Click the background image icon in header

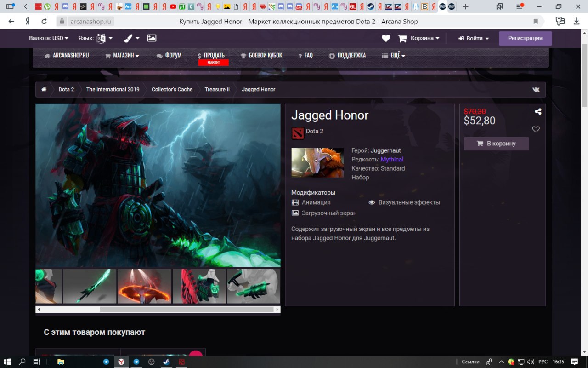coord(152,38)
